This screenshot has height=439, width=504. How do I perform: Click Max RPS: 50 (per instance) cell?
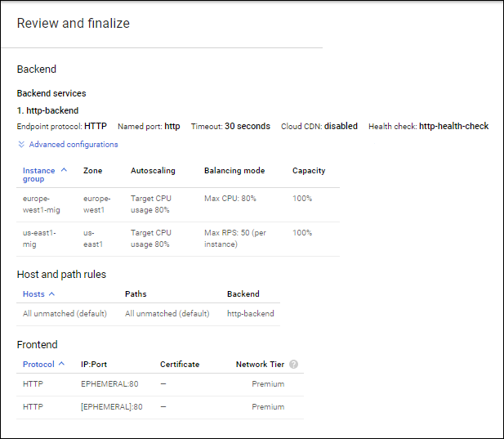235,239
